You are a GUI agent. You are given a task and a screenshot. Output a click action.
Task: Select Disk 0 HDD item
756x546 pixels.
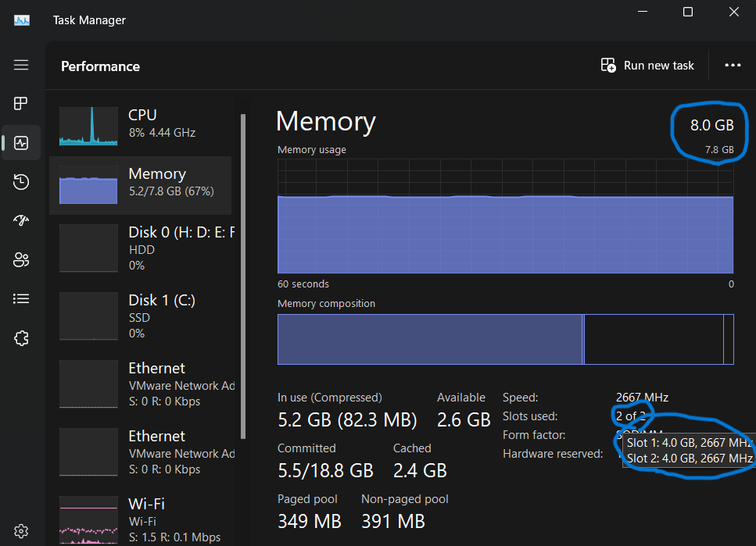coord(145,248)
